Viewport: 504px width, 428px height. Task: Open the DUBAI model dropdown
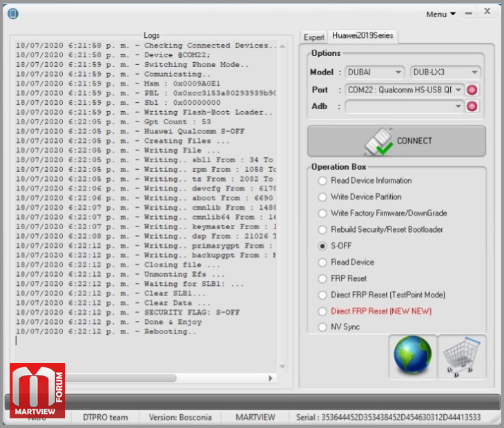374,72
